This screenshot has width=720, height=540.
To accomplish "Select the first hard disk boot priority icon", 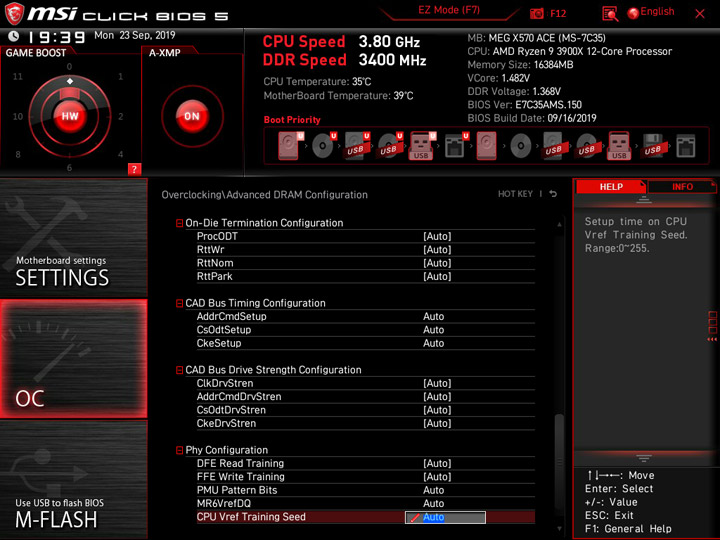I will coord(289,146).
